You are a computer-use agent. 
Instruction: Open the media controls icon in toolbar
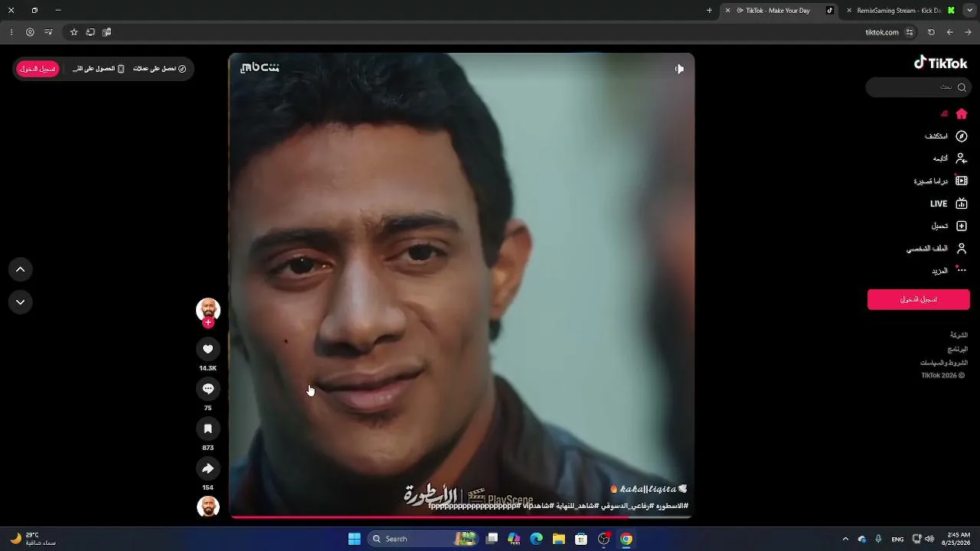click(x=48, y=32)
